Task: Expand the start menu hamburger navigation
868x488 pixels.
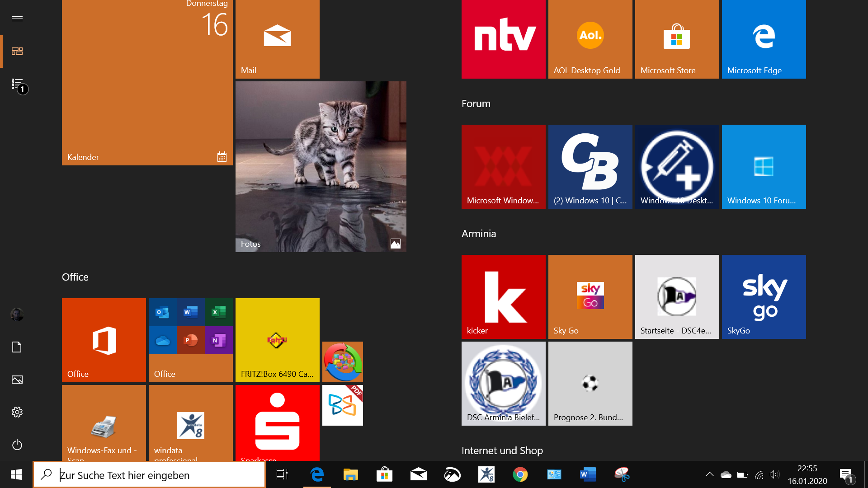Action: click(17, 19)
